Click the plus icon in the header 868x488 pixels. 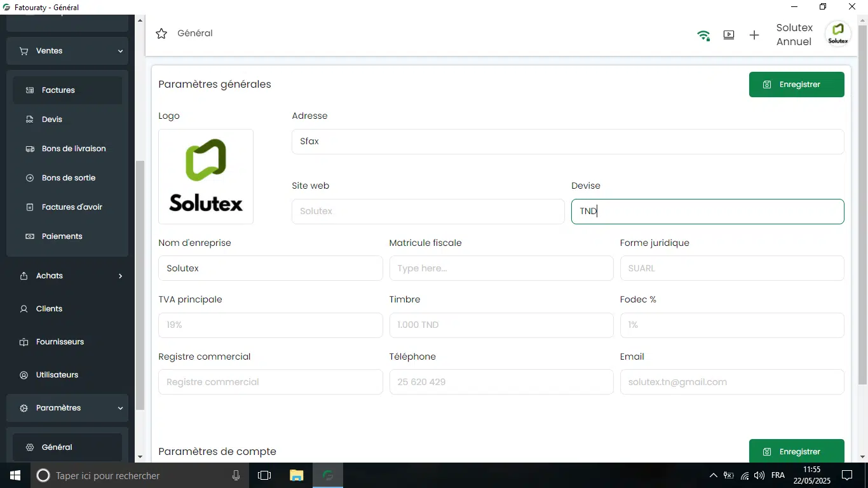[x=754, y=36]
